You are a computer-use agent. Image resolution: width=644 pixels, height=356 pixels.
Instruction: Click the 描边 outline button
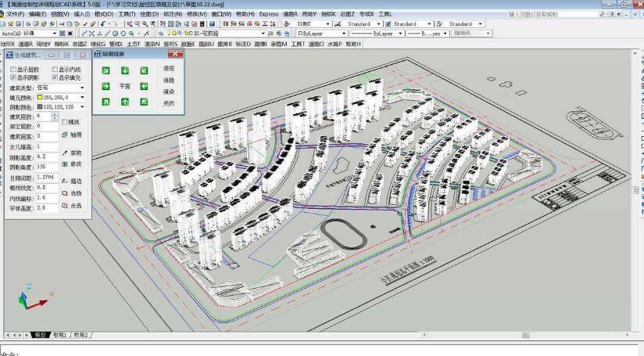72,181
